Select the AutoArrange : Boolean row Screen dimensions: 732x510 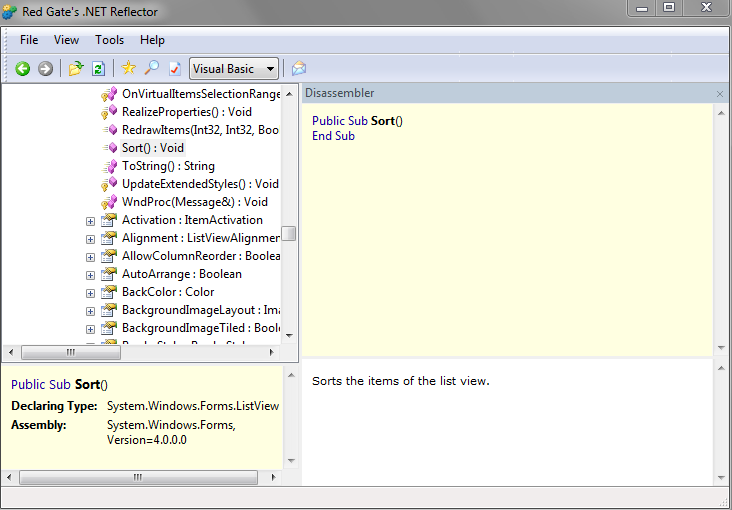[182, 274]
